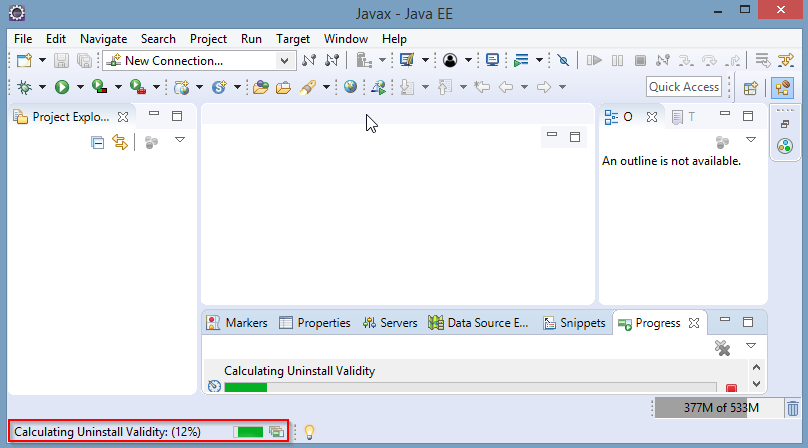Click the Quick Access search field
This screenshot has width=808, height=448.
[684, 87]
